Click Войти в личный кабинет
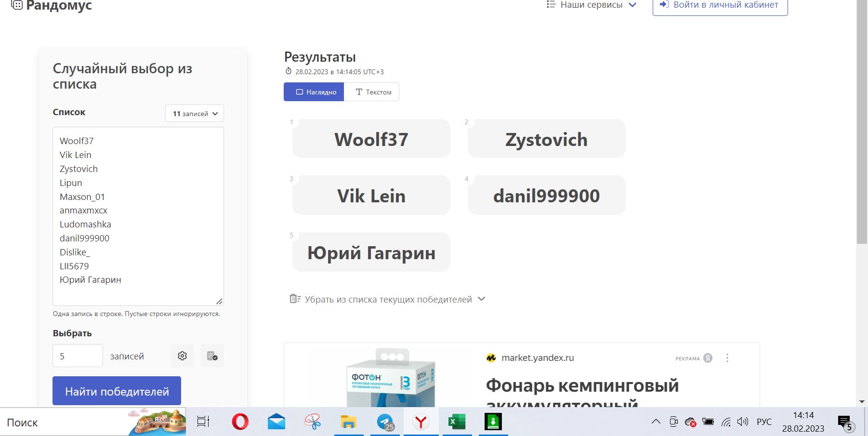Screen dimensions: 868x436 pos(720,5)
